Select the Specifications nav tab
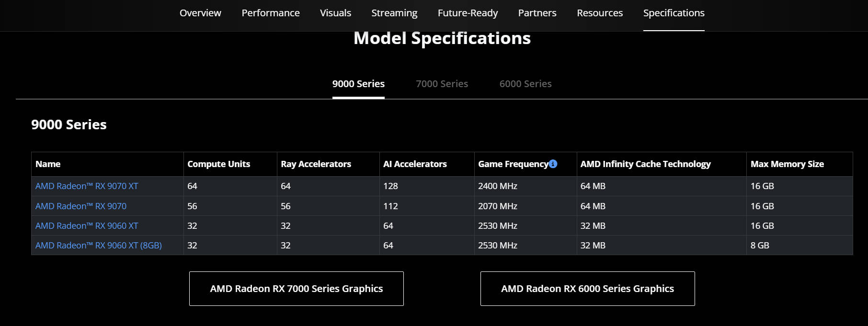 674,13
